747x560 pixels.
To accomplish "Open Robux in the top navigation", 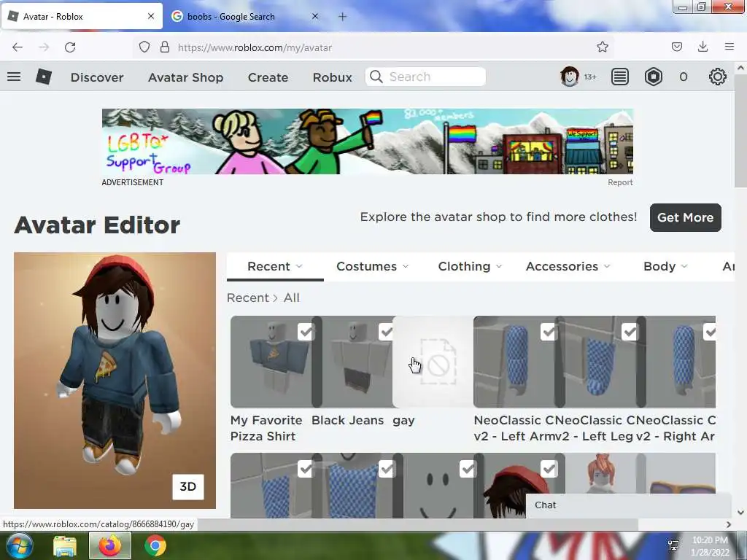I will point(332,77).
